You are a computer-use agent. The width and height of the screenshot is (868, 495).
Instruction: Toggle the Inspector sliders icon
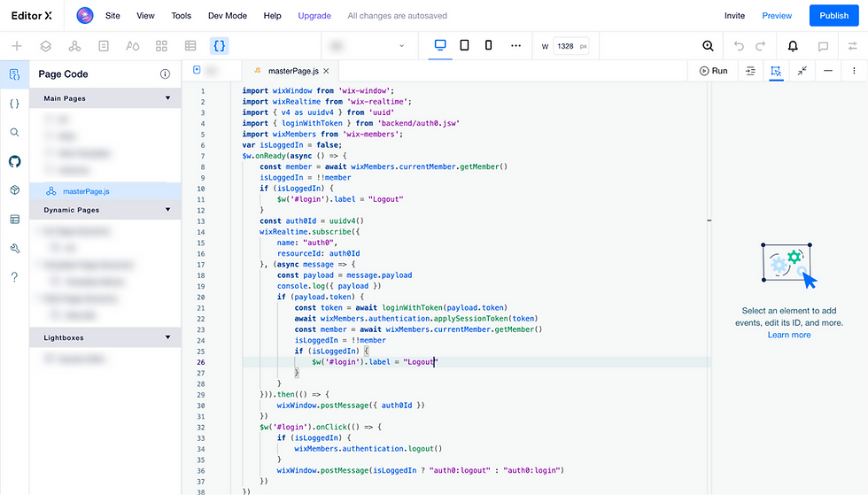point(852,46)
